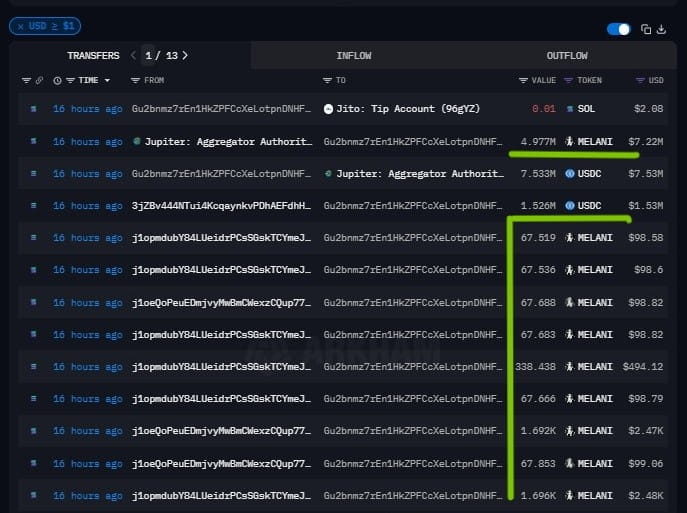Image resolution: width=687 pixels, height=513 pixels.
Task: Click the 67.666 MELANI value
Action: coord(538,399)
